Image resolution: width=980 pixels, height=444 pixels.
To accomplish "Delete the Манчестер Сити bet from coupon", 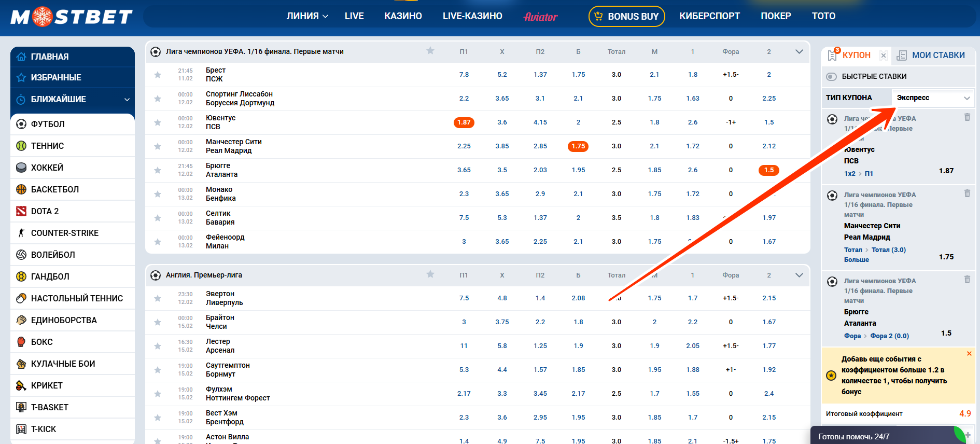I will pyautogui.click(x=967, y=193).
